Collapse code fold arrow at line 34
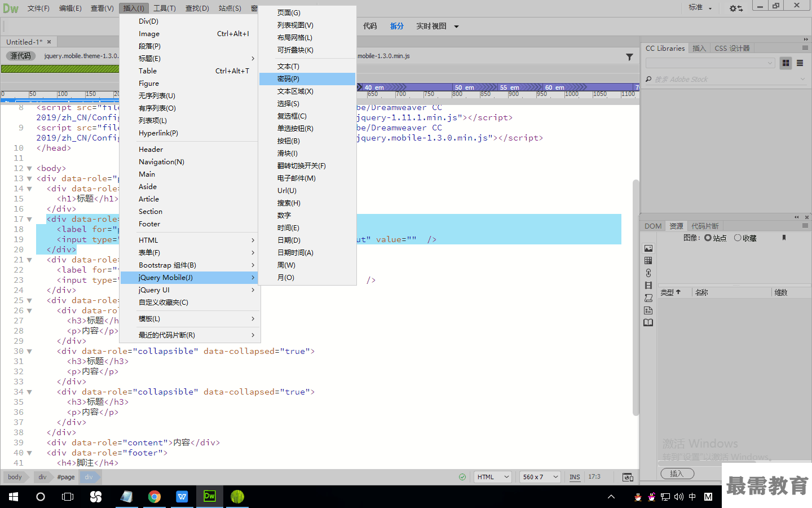 point(29,392)
